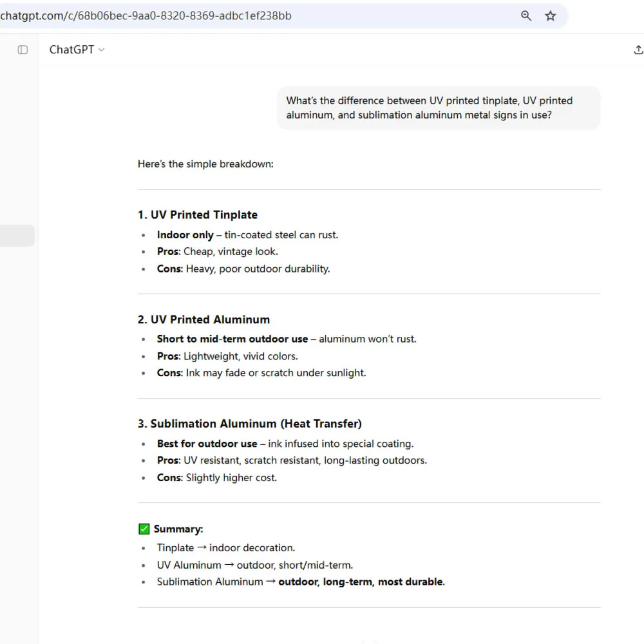Click the green checkmark beside Summary
The height and width of the screenshot is (644, 644).
(144, 529)
